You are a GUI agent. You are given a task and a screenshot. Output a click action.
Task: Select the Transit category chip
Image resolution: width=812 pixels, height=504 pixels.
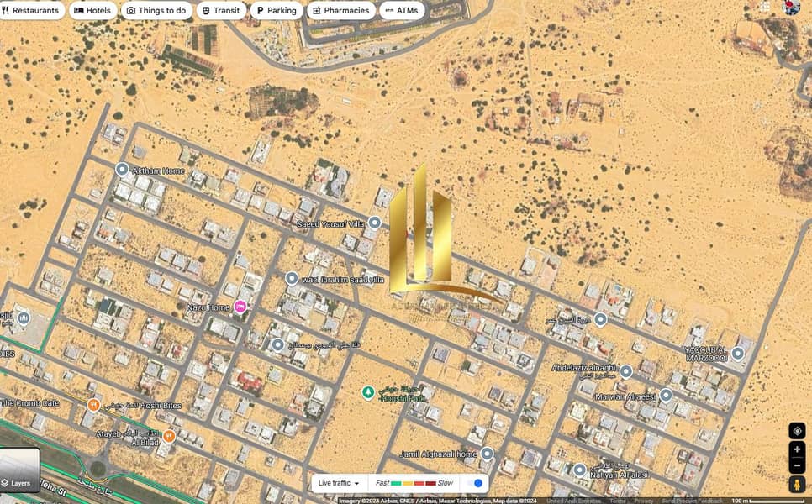[x=221, y=10]
